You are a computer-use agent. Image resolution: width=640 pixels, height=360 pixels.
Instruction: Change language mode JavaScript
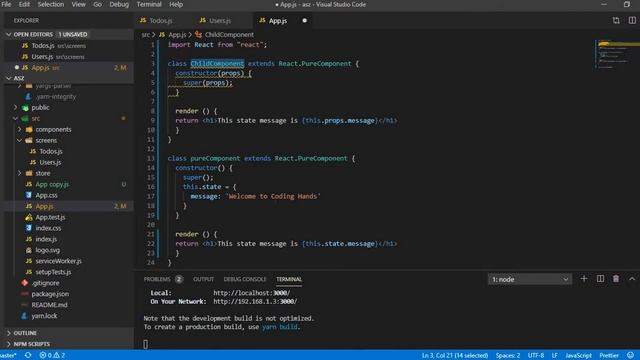click(578, 356)
